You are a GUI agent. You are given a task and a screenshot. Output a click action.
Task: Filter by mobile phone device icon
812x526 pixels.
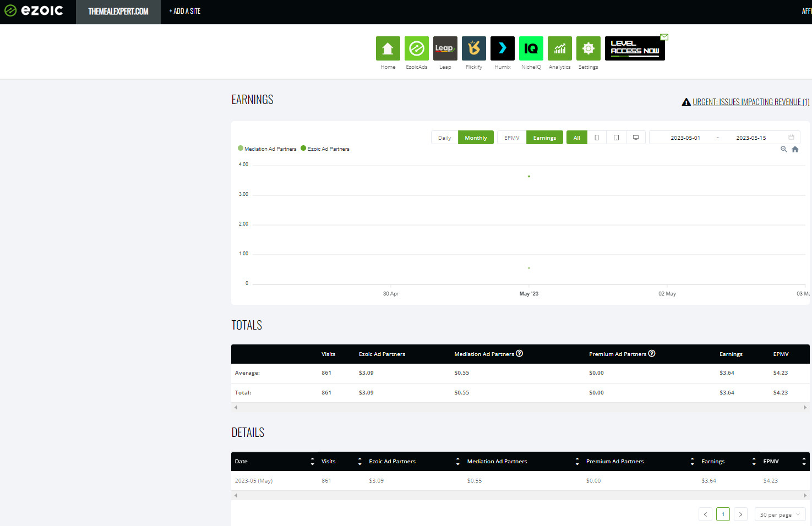tap(597, 138)
